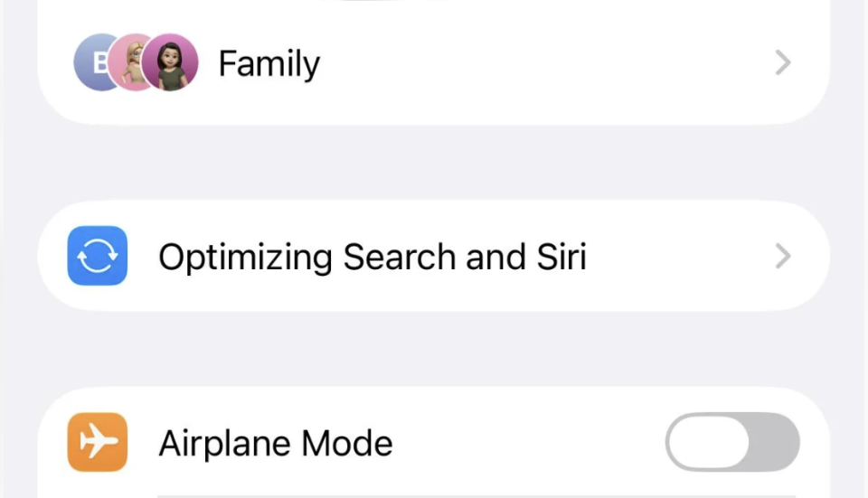Open Family via its right chevron
This screenshot has height=498, width=868.
click(783, 62)
